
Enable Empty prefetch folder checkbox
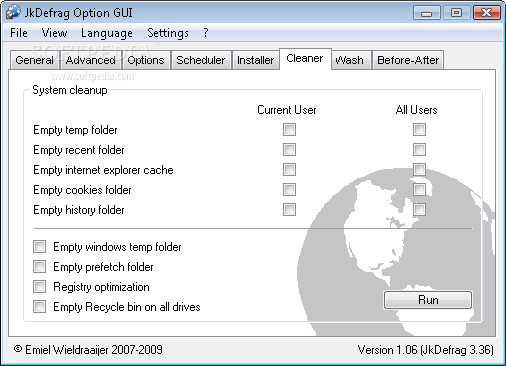[39, 267]
